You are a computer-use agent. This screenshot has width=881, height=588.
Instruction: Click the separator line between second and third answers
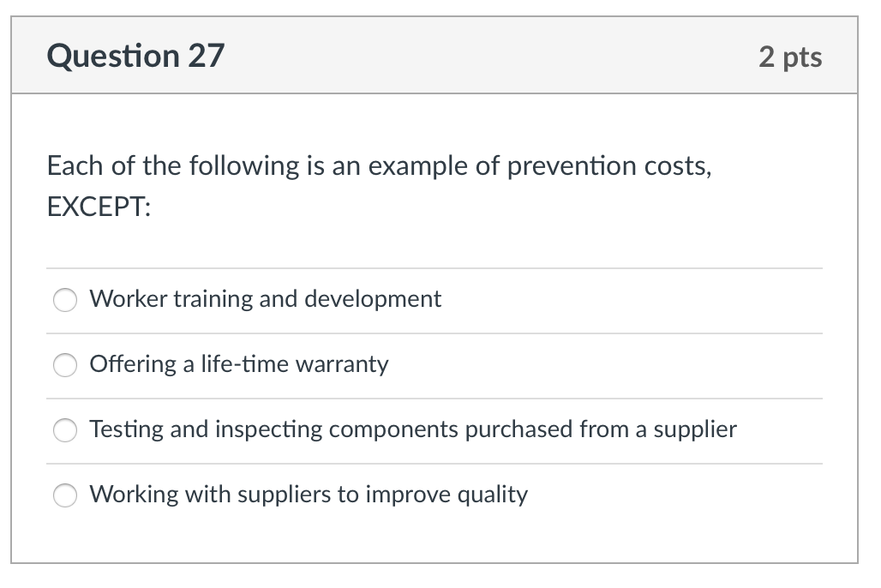point(434,398)
